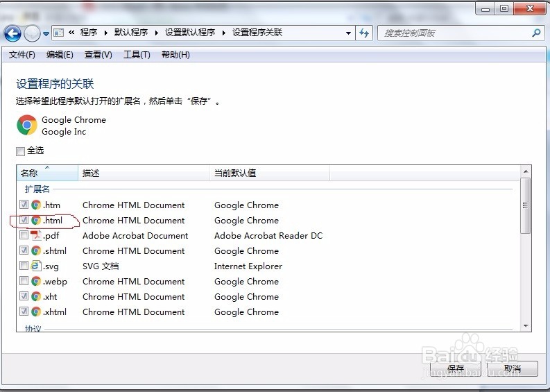Viewport: 550px width, 392px height.
Task: Sort list by 描述 column header
Action: (x=144, y=173)
